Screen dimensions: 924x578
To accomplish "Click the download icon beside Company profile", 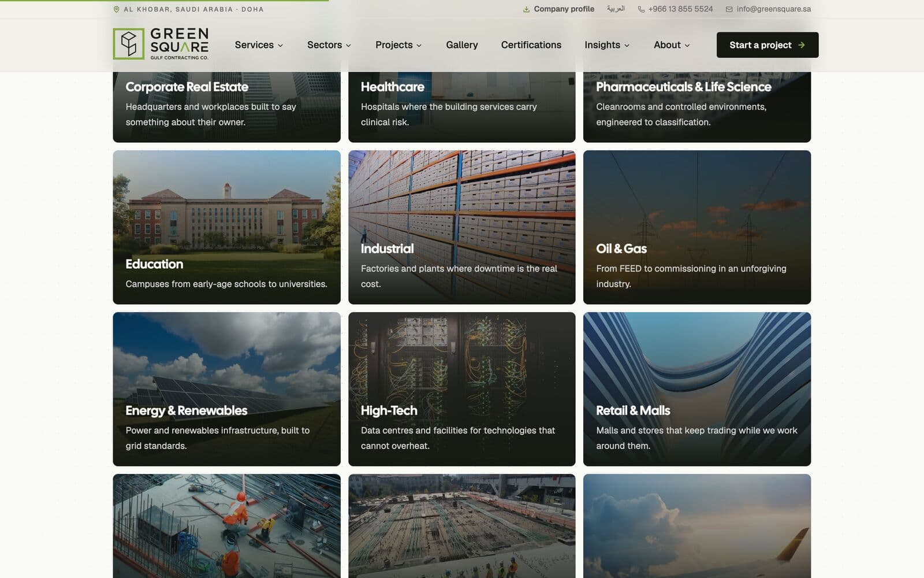I will tap(526, 9).
